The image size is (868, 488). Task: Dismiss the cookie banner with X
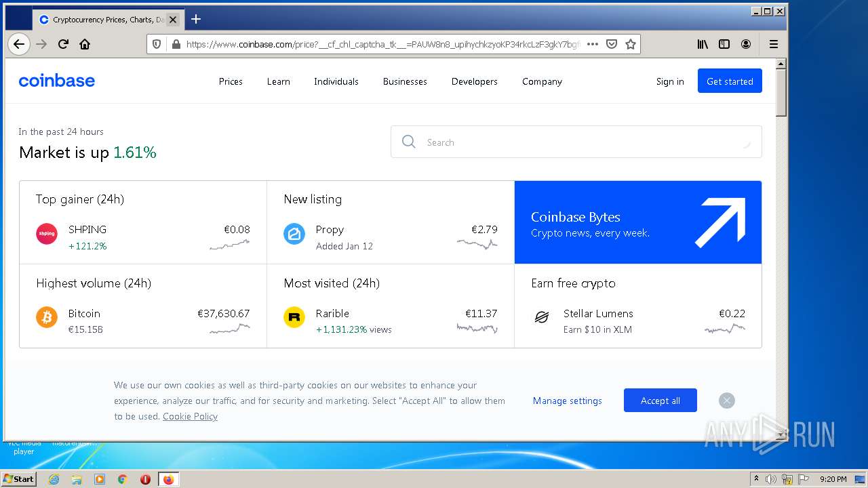727,401
